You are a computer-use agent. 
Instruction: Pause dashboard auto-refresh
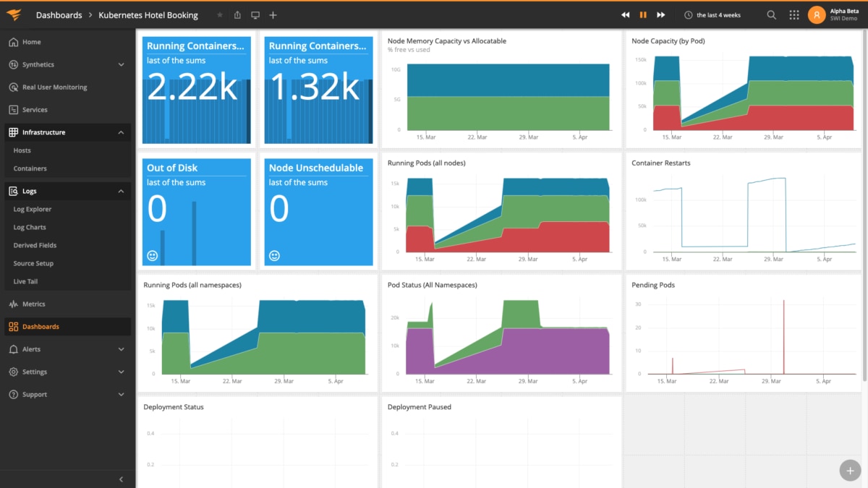point(643,14)
